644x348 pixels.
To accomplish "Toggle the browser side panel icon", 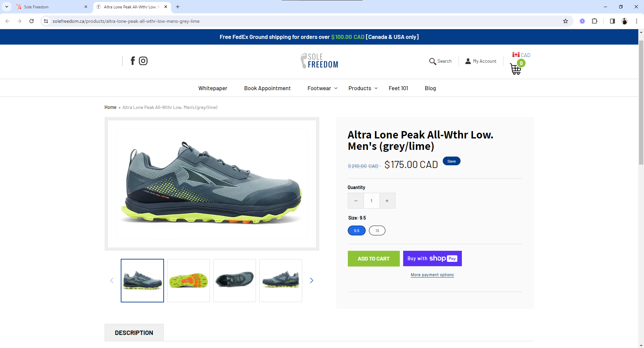I will (612, 21).
